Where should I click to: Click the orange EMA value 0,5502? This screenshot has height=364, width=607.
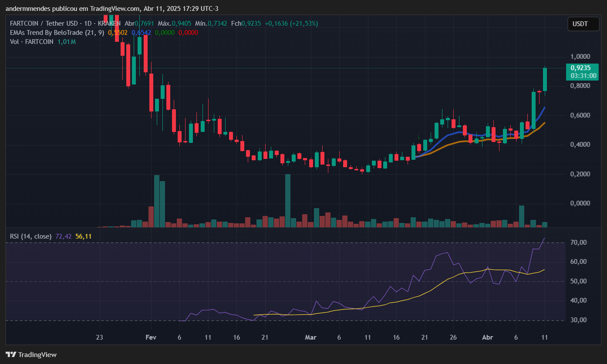pyautogui.click(x=118, y=32)
